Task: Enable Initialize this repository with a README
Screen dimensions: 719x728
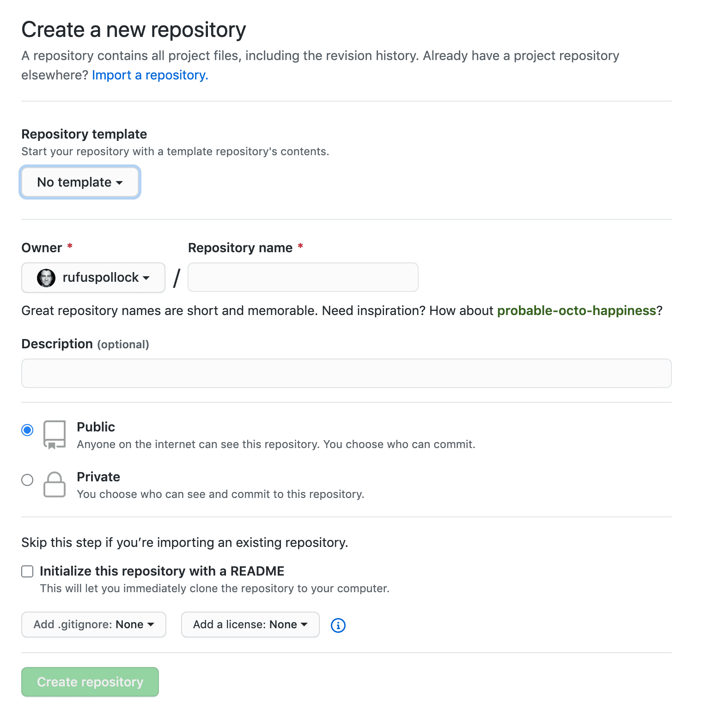Action: pos(28,571)
